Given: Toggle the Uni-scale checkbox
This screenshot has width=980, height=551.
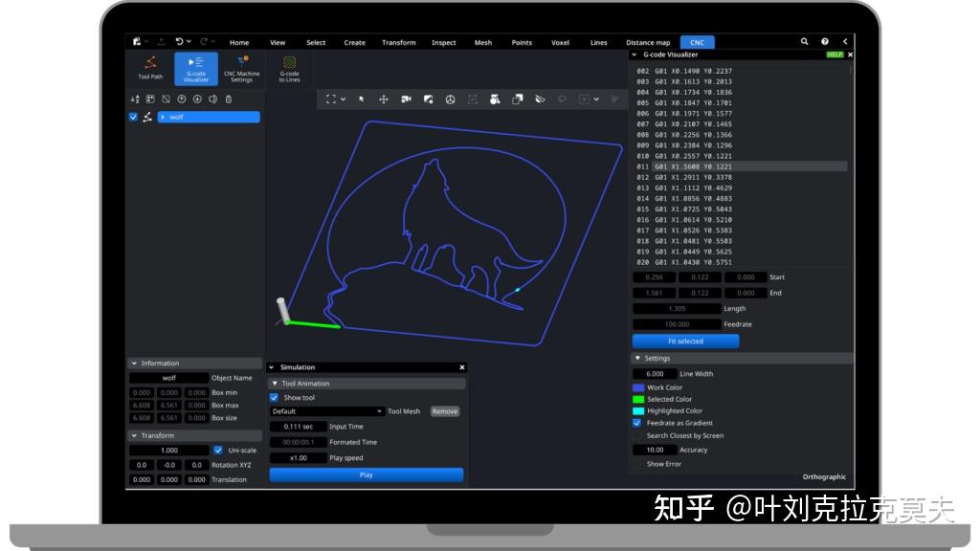Looking at the screenshot, I should click(218, 450).
